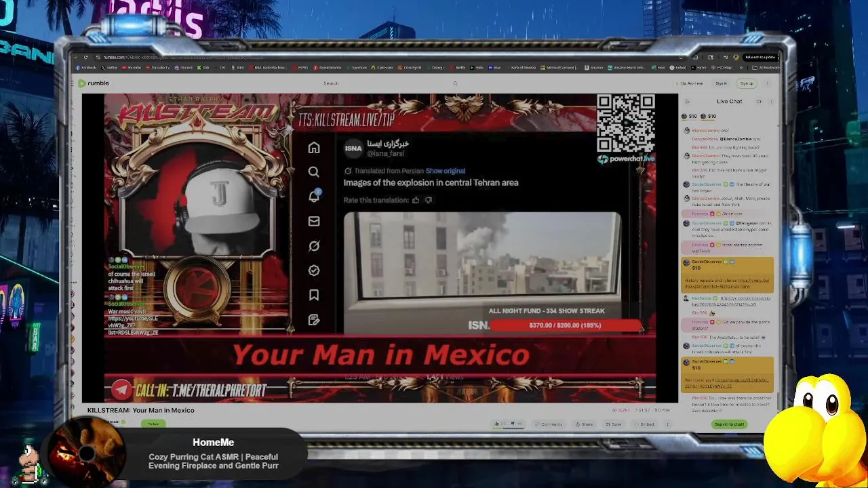Open the Live Chat three-dot options
This screenshot has height=488, width=868.
770,102
